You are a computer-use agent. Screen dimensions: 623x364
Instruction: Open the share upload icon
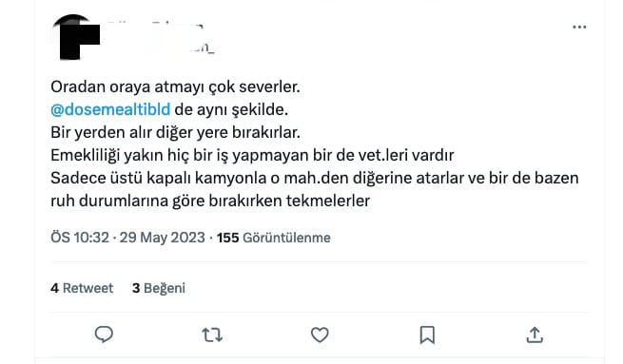point(535,335)
